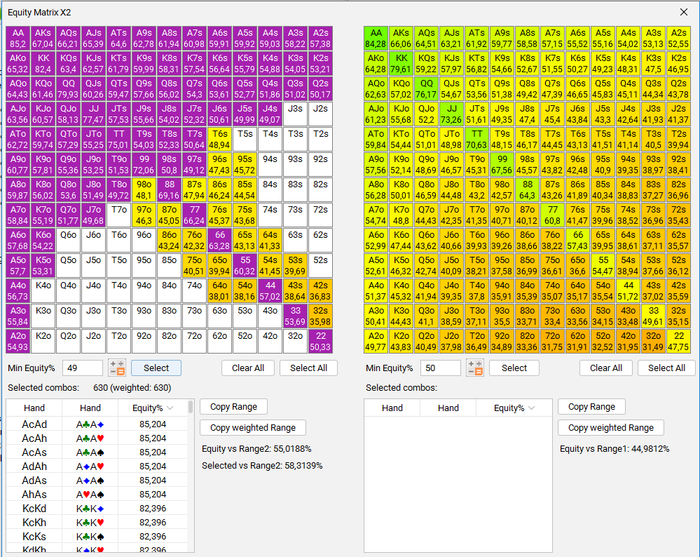Sort right list by Equity% column arrow
This screenshot has height=557, width=700.
pyautogui.click(x=531, y=408)
